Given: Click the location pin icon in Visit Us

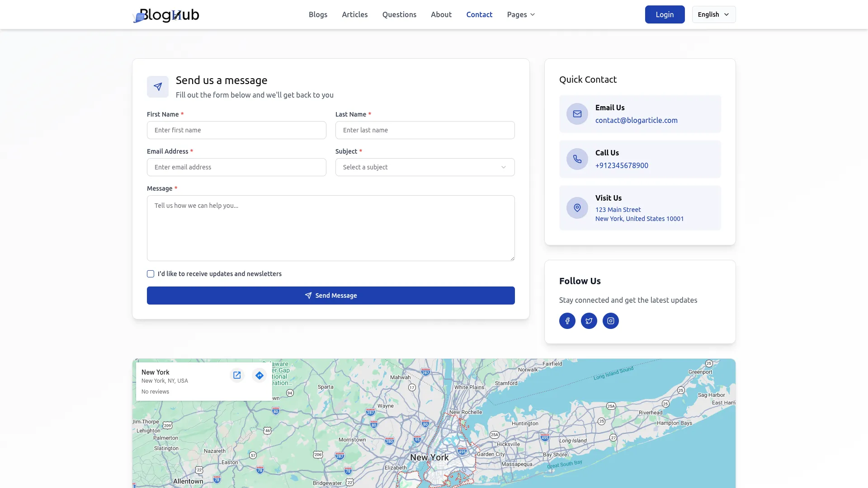Looking at the screenshot, I should [577, 208].
